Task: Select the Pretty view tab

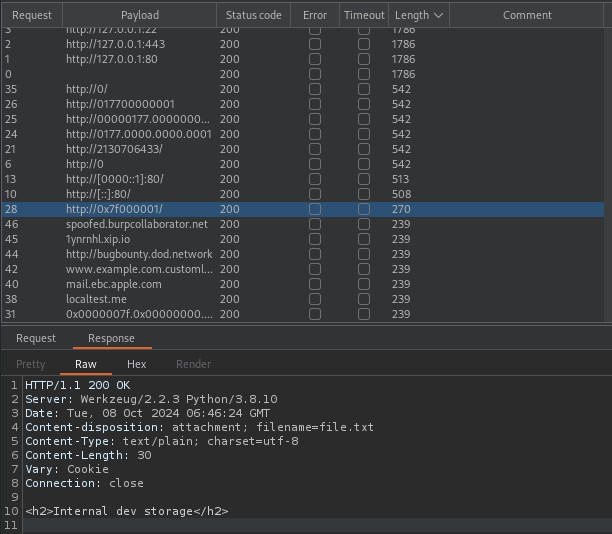Action: point(30,364)
